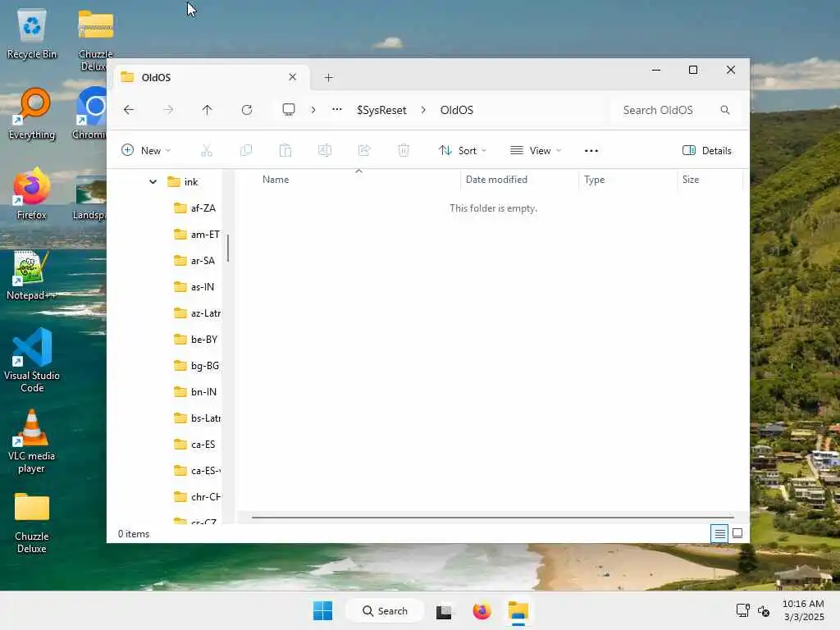840x630 pixels.
Task: Select the Chuzzle Deluxe folder on desktop
Action: coord(32,523)
